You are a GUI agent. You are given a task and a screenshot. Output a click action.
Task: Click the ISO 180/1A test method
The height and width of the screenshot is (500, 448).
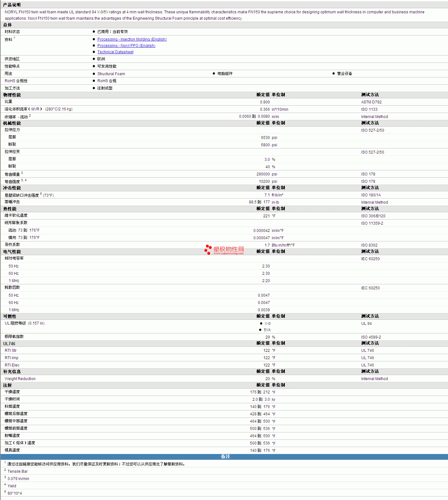[371, 195]
